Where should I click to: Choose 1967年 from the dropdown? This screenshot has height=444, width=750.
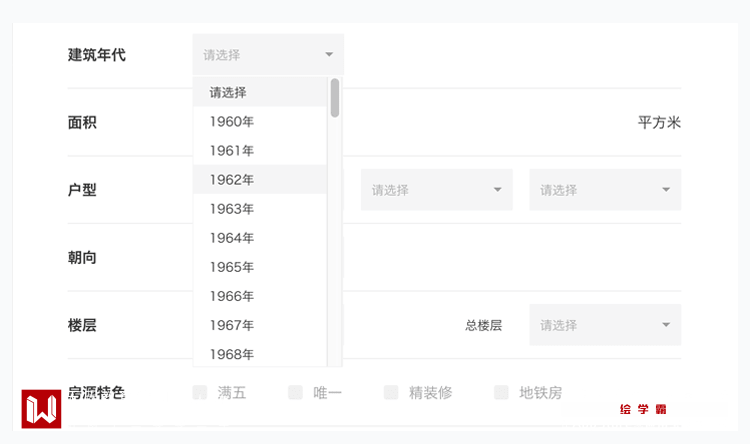tap(232, 325)
